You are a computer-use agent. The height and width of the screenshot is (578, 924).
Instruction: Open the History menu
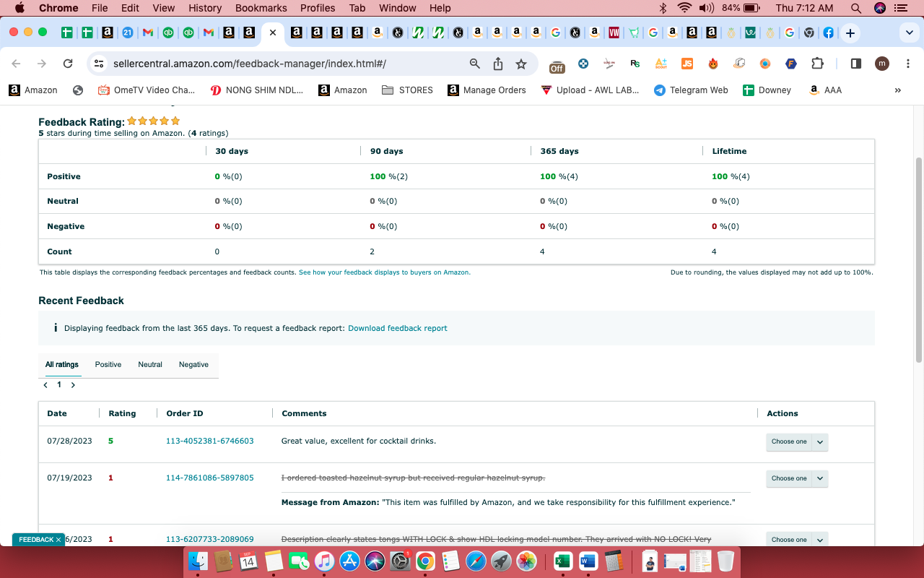point(205,8)
